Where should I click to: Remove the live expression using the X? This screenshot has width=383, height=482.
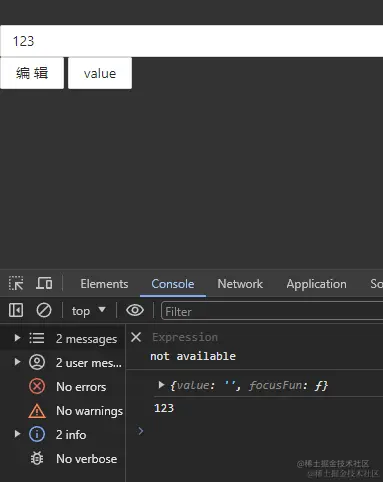[x=136, y=337]
